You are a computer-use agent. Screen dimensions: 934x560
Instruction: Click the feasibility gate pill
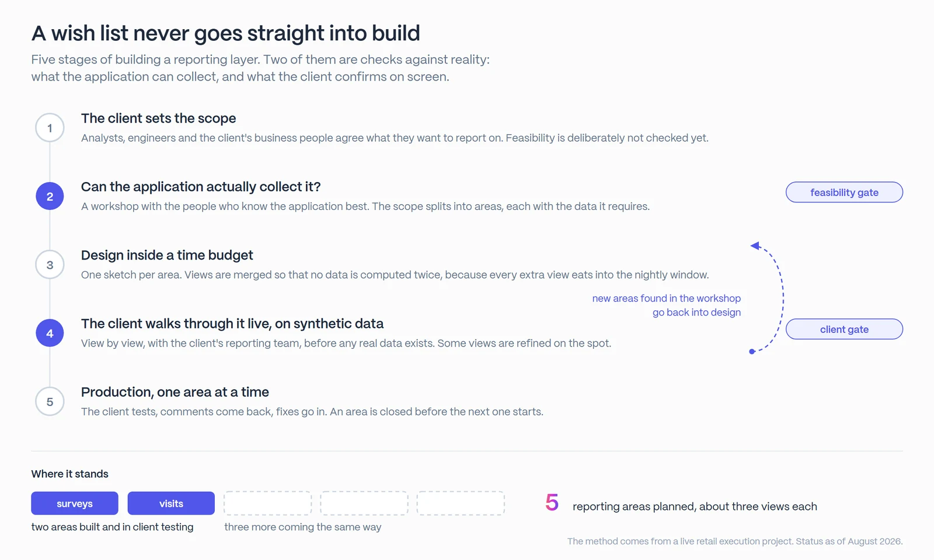[x=844, y=192]
